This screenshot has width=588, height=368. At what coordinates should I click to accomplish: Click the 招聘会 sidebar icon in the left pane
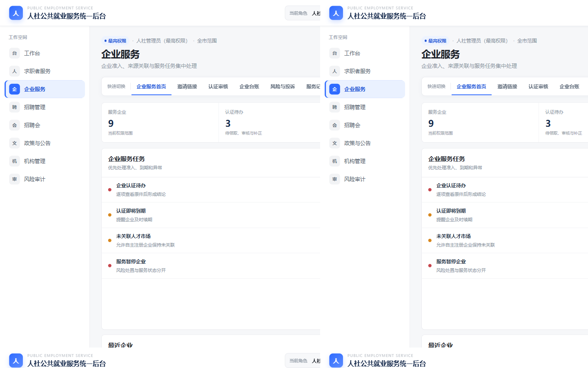(x=14, y=125)
